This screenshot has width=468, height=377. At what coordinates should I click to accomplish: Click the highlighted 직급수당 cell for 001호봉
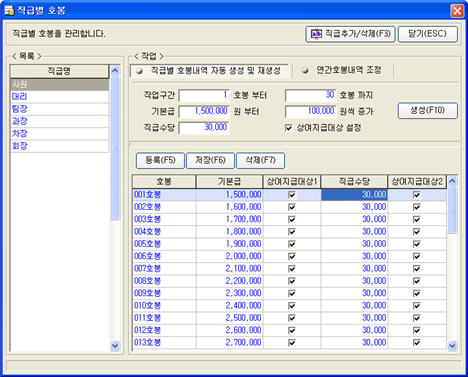(354, 195)
